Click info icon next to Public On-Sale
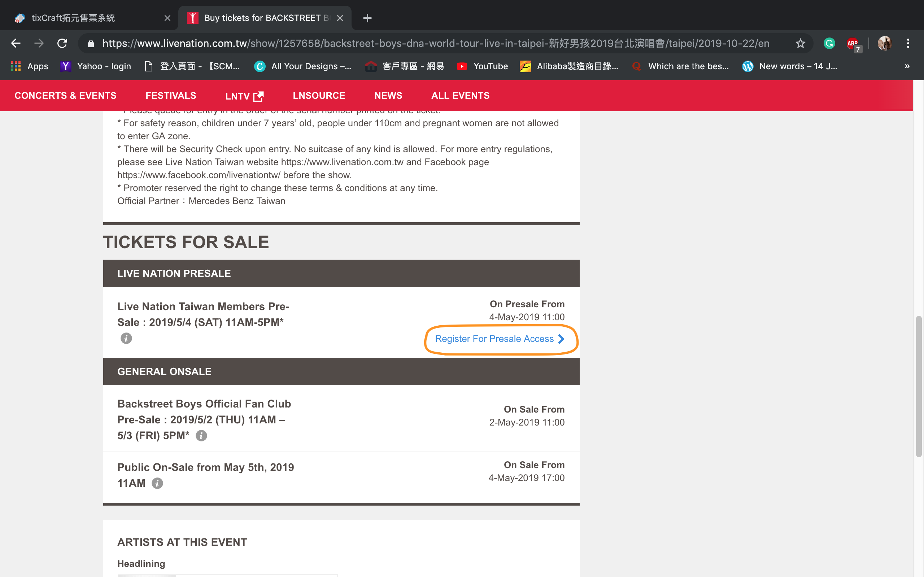 click(157, 483)
